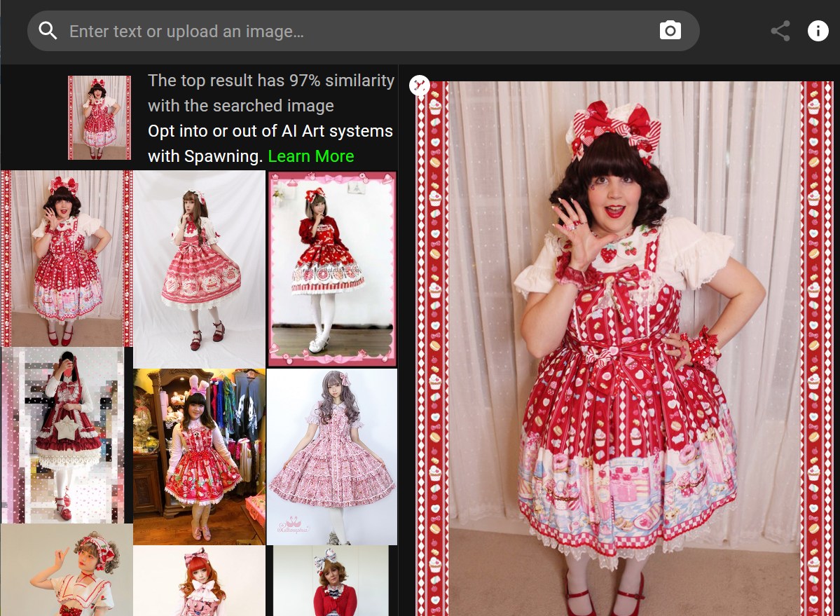Click the 'Opt into or out of AI Art' text

(270, 131)
